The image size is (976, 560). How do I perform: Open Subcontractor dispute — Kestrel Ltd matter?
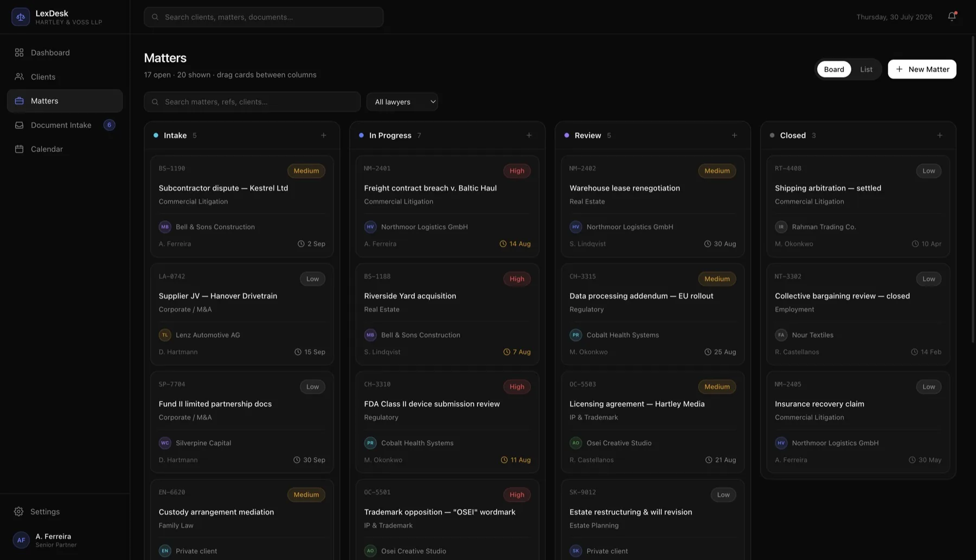click(x=242, y=207)
